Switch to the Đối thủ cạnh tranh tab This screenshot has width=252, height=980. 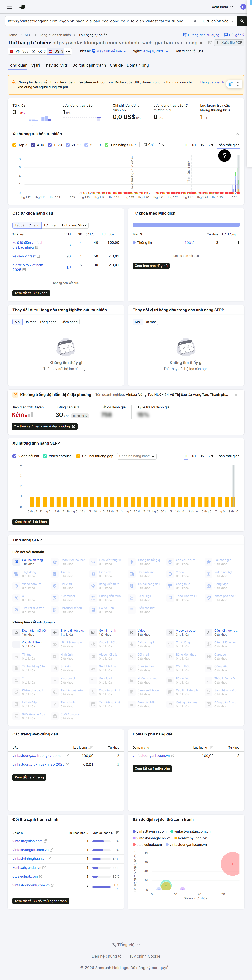89,65
